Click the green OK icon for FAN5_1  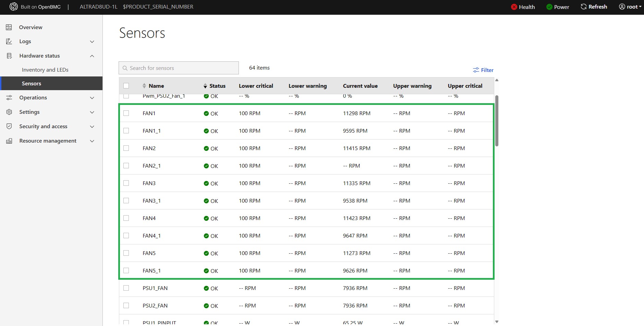coord(206,271)
